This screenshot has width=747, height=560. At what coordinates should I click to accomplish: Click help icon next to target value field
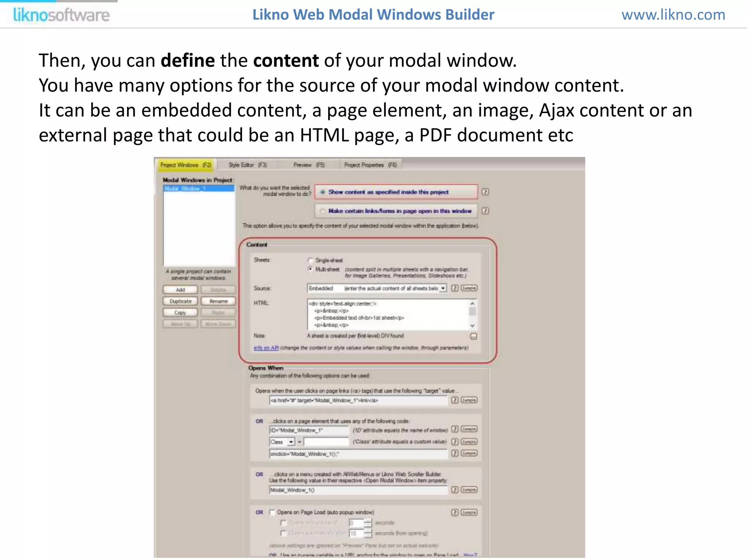(454, 400)
